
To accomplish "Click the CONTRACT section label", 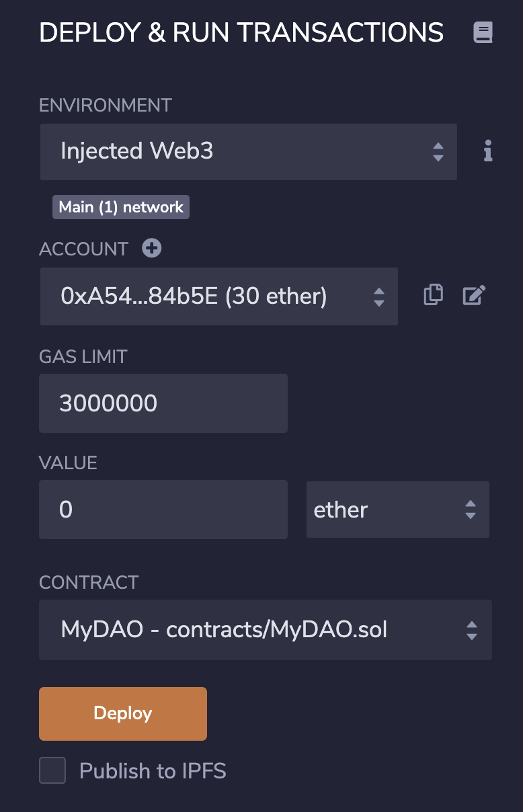I will (89, 582).
